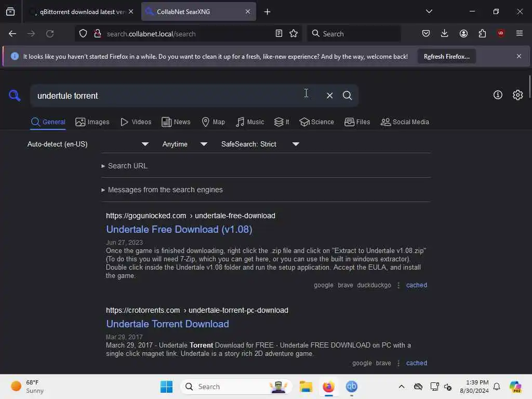Switch to the Social Media category tab
This screenshot has height=399, width=532.
[405, 122]
